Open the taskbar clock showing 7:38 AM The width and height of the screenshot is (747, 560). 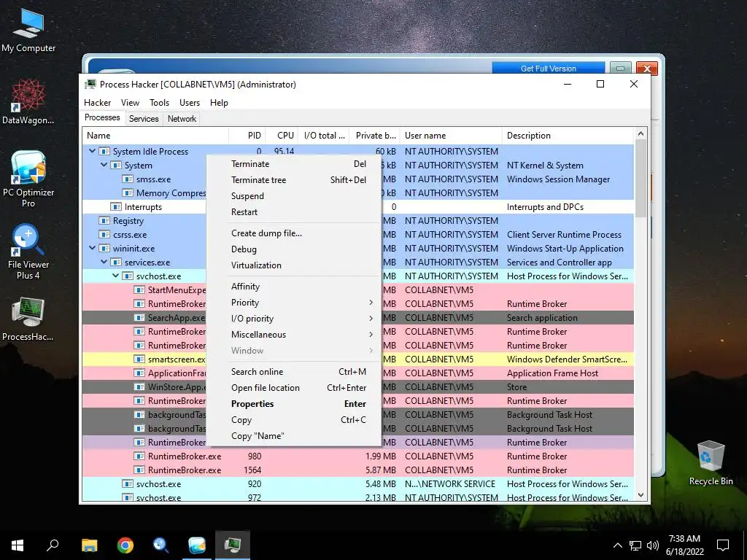point(684,545)
